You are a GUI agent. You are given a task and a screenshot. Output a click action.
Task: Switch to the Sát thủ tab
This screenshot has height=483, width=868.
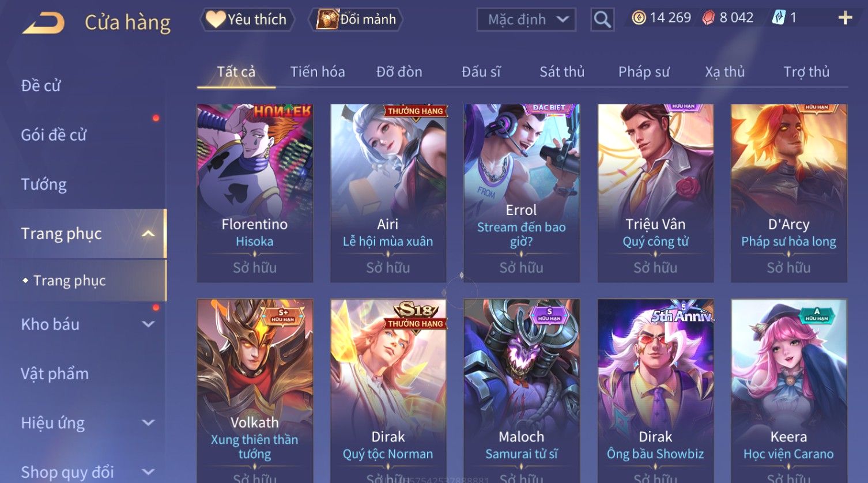[x=562, y=72]
